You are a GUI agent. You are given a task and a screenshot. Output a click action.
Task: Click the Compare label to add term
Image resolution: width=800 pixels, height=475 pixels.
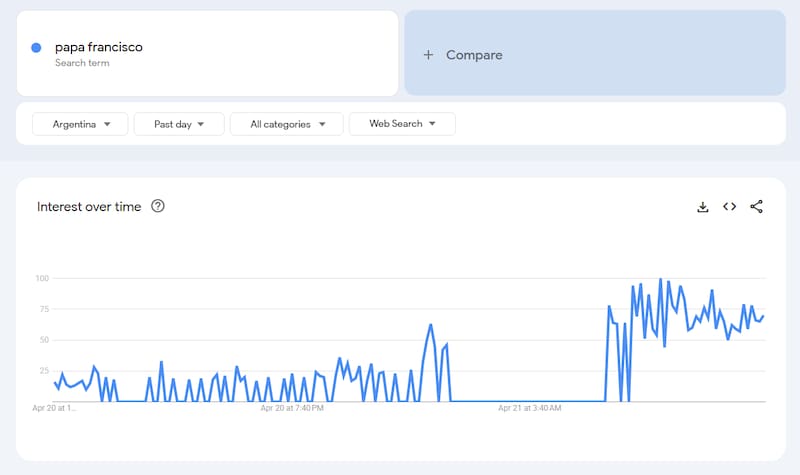[474, 55]
